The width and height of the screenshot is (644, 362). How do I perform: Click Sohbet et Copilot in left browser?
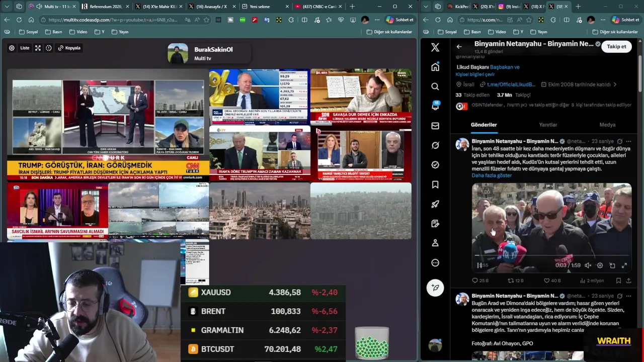click(400, 20)
